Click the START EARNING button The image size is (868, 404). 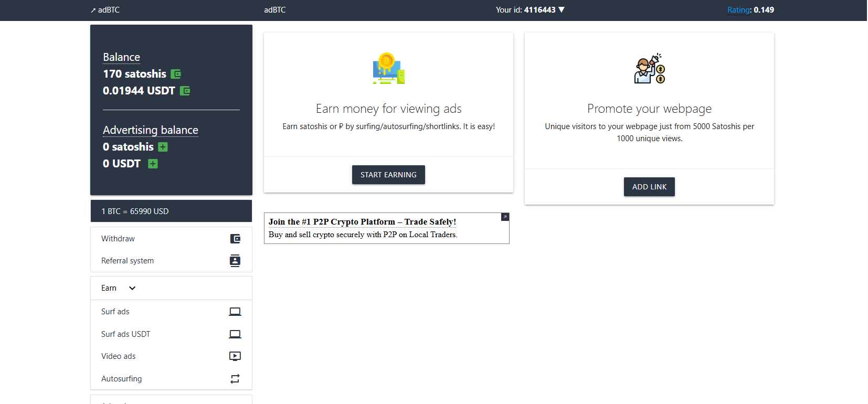tap(388, 175)
